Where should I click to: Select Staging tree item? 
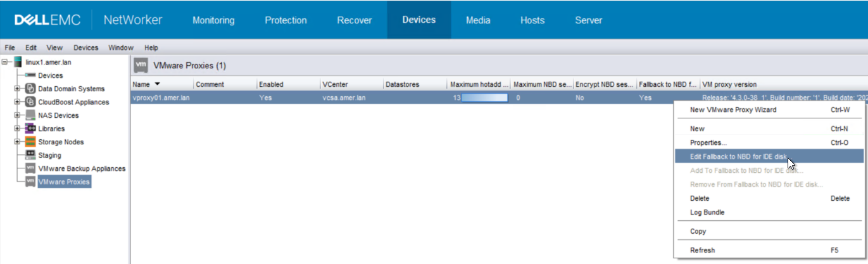[50, 155]
